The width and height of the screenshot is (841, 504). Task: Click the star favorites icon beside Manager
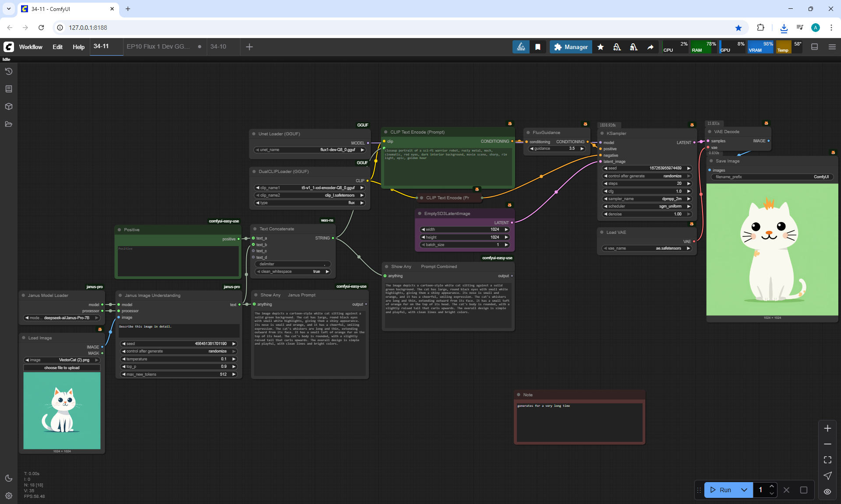click(601, 47)
